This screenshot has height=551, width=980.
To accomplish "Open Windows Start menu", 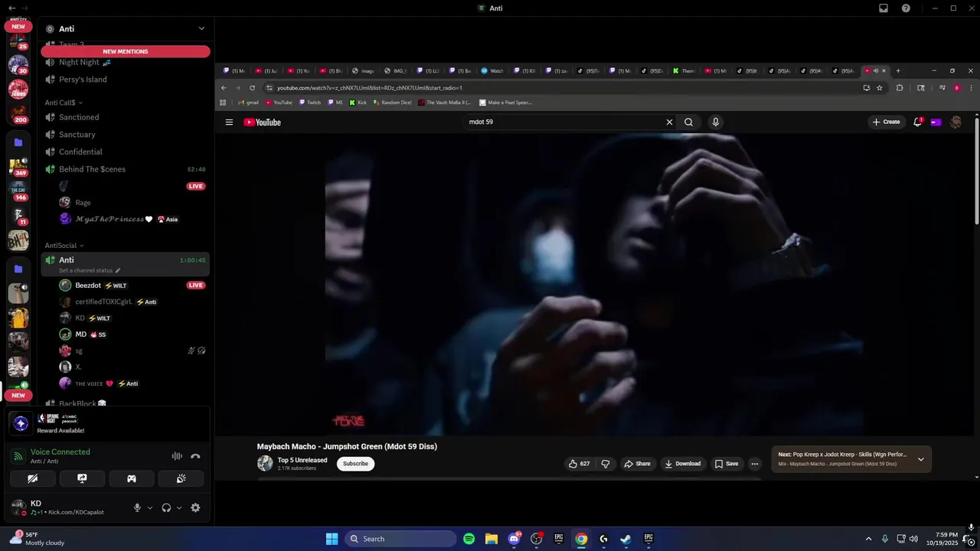I will 332,539.
